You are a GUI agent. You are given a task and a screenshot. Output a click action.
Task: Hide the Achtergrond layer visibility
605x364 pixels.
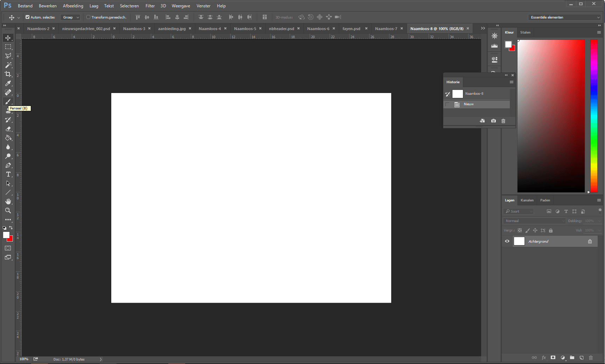507,241
